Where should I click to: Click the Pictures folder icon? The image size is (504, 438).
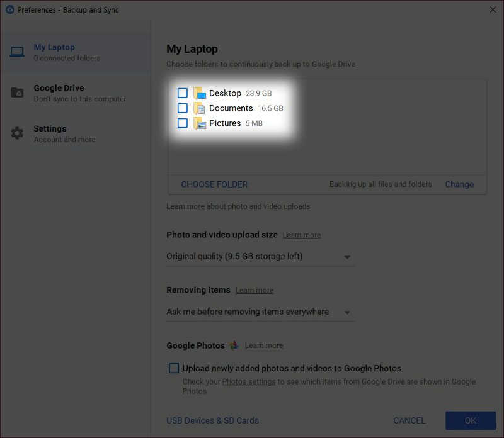pyautogui.click(x=200, y=123)
